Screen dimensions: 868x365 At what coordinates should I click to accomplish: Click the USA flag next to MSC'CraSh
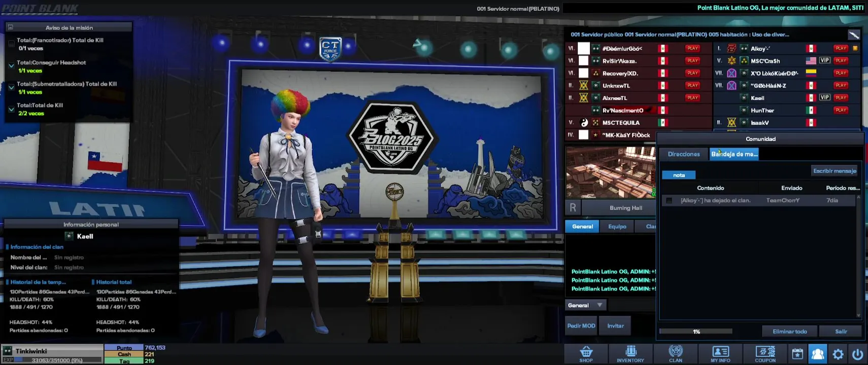(x=811, y=61)
